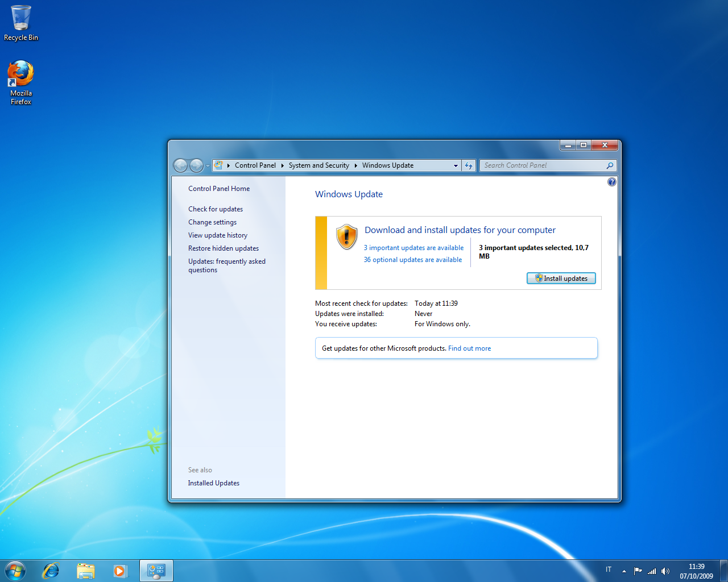Viewport: 728px width, 582px height.
Task: Launch Internet Explorer from taskbar
Action: tap(51, 571)
